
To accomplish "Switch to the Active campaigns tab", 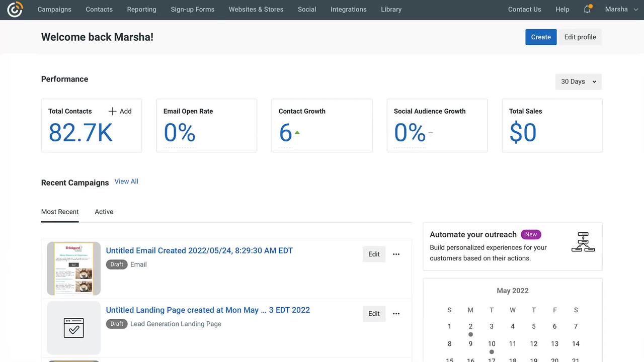I will point(104,212).
